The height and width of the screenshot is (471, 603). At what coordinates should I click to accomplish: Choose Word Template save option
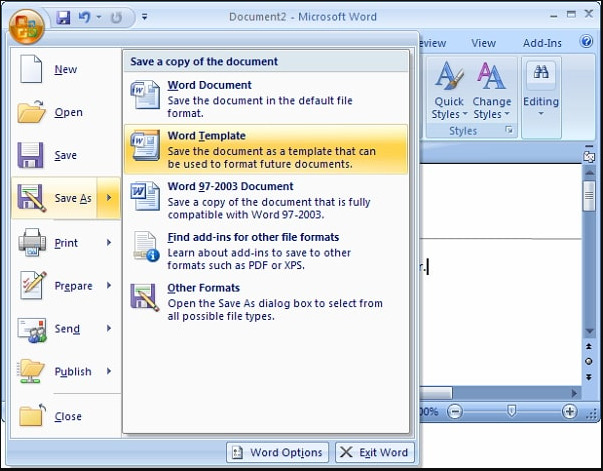pyautogui.click(x=265, y=149)
